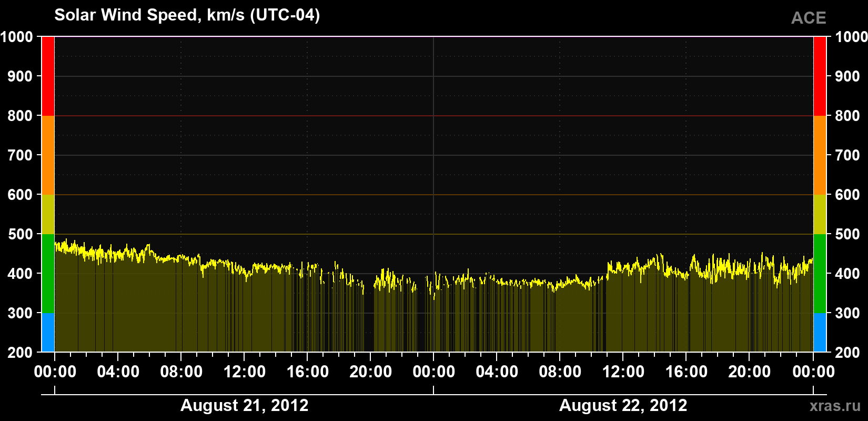Click the right orange color band (600-800)

[x=820, y=155]
